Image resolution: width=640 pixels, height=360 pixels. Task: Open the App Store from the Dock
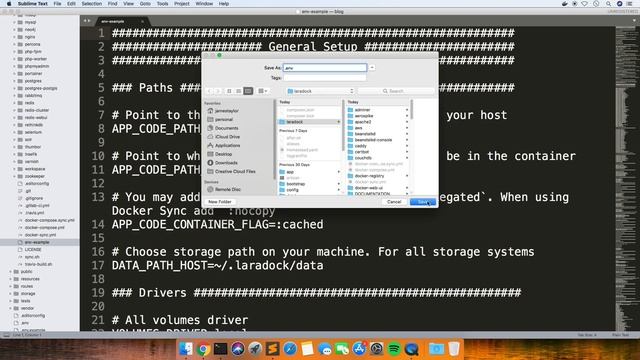[359, 349]
